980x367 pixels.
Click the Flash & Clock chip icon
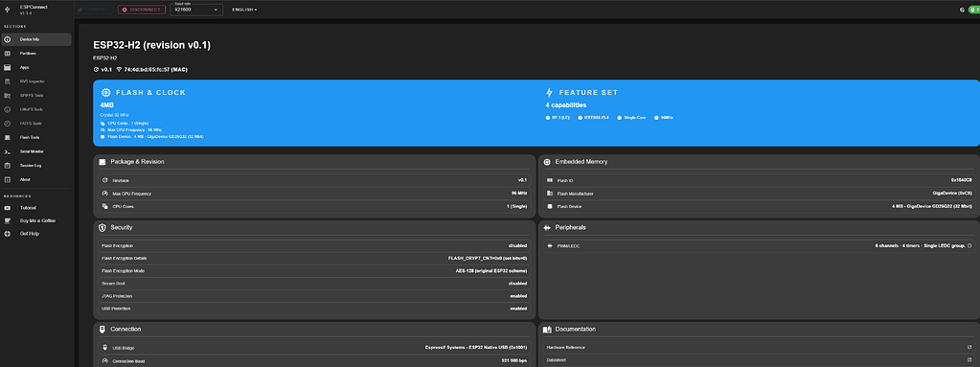click(x=105, y=93)
